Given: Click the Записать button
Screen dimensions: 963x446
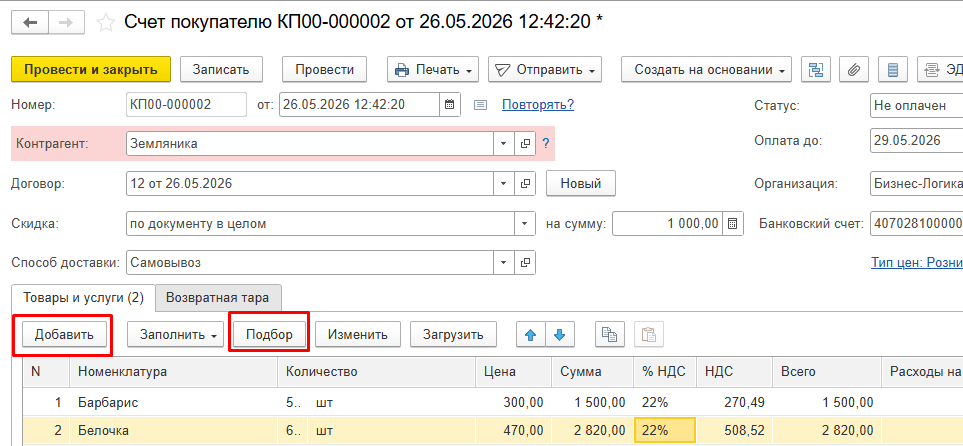Looking at the screenshot, I should tap(221, 69).
